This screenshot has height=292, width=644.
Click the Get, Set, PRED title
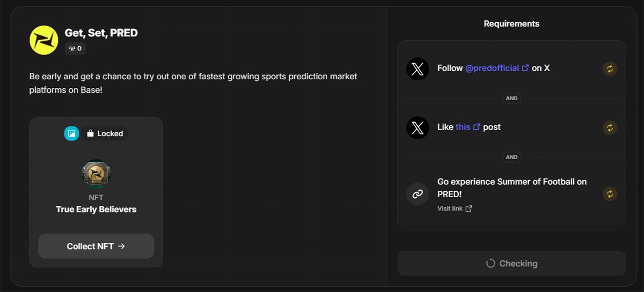point(101,33)
